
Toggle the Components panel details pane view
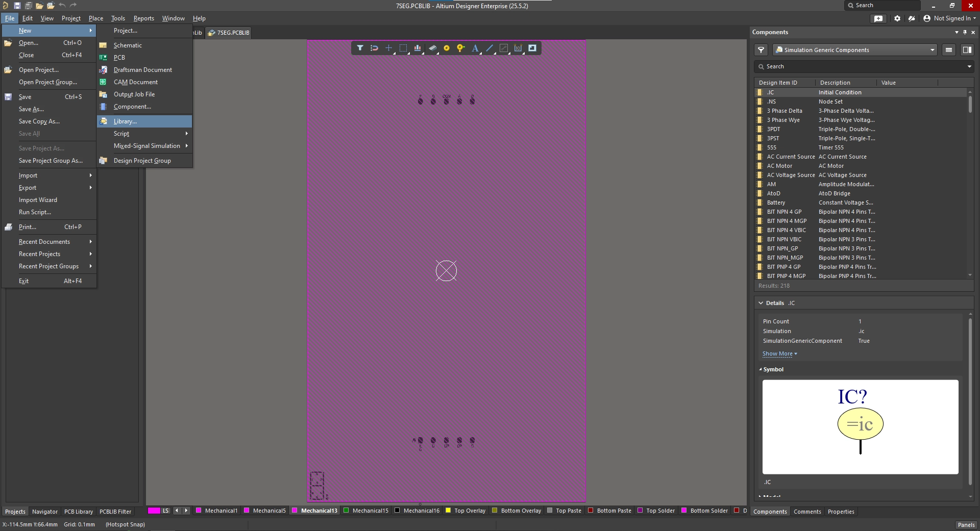click(x=967, y=50)
